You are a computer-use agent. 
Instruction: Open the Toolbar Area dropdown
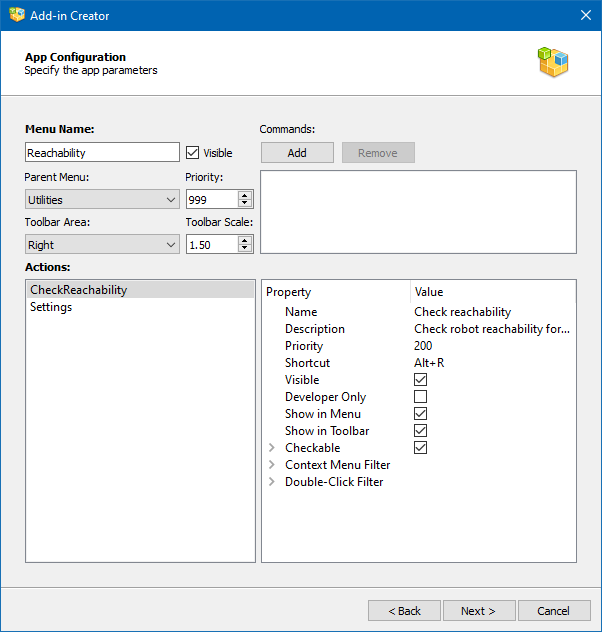coord(102,245)
